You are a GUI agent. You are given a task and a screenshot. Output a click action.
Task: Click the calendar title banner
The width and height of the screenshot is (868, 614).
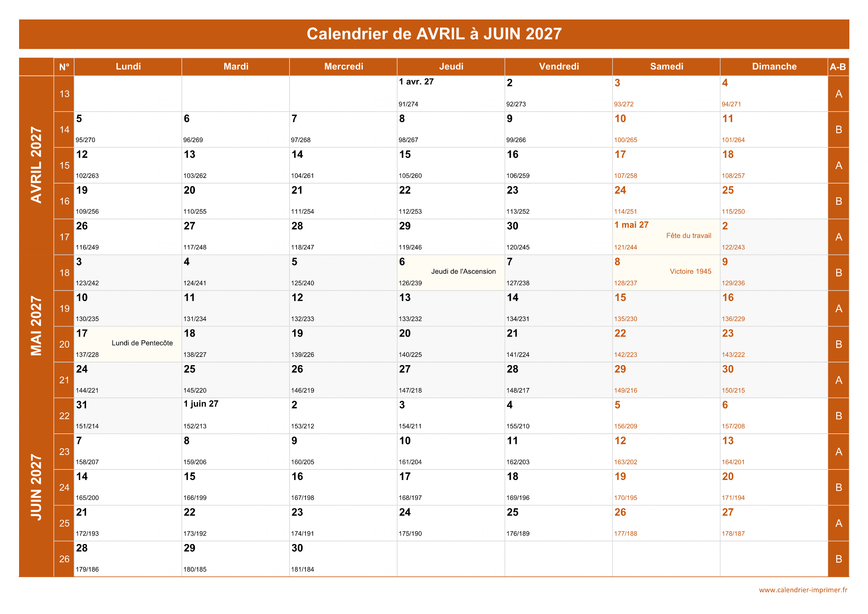click(434, 34)
